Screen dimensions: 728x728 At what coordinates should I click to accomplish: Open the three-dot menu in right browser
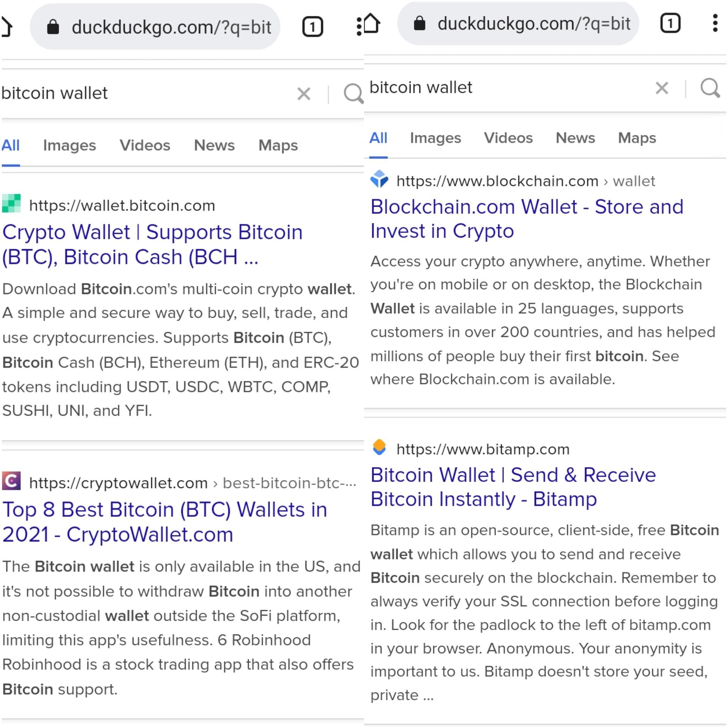pyautogui.click(x=715, y=23)
